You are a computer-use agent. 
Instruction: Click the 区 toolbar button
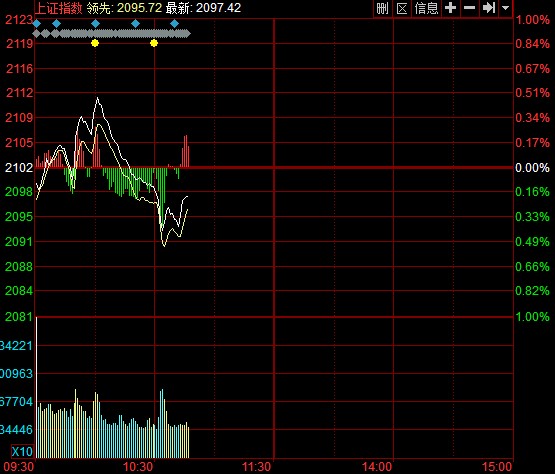click(402, 8)
